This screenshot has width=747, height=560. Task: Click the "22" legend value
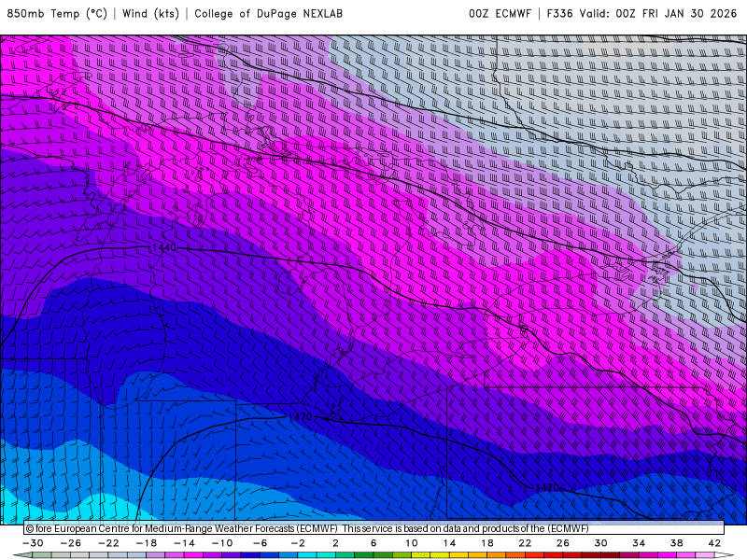[x=525, y=543]
